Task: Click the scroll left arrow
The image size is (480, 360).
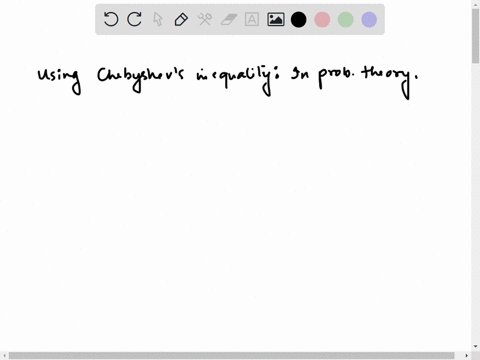Action: [4, 356]
